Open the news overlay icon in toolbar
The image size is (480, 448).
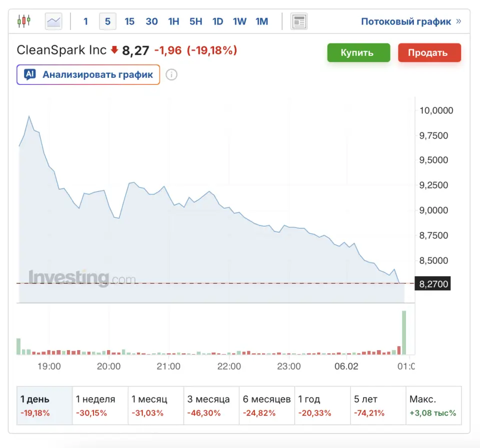299,21
